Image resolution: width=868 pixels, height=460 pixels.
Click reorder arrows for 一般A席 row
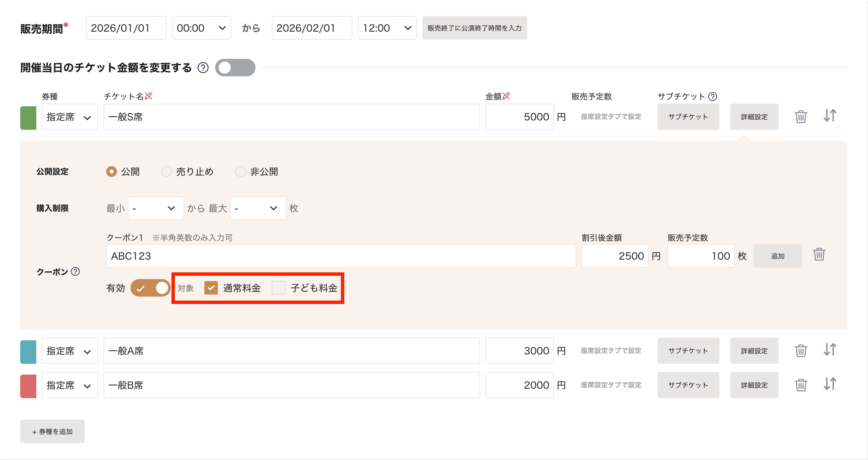point(830,350)
